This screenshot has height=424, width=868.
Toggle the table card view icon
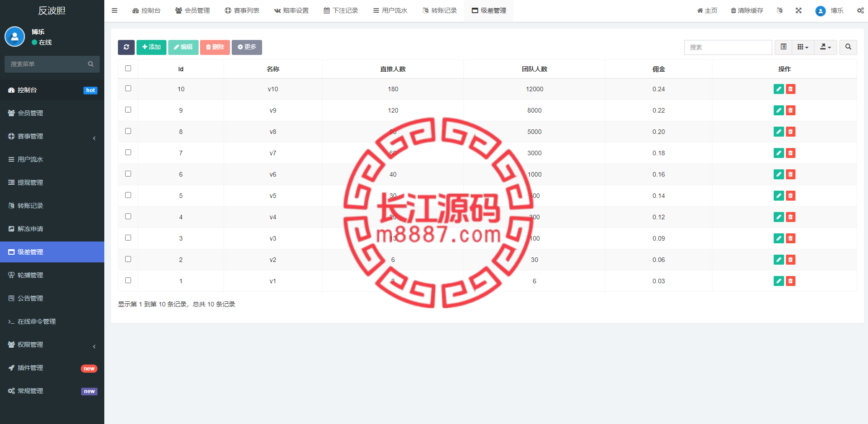pyautogui.click(x=783, y=47)
